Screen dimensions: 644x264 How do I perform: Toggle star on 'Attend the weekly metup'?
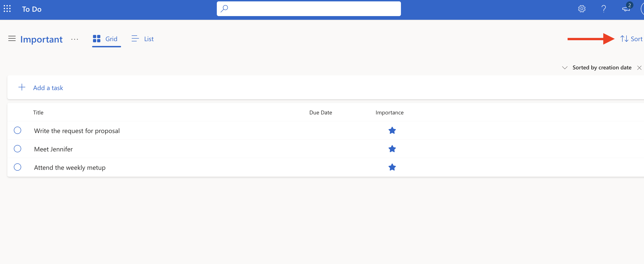392,167
